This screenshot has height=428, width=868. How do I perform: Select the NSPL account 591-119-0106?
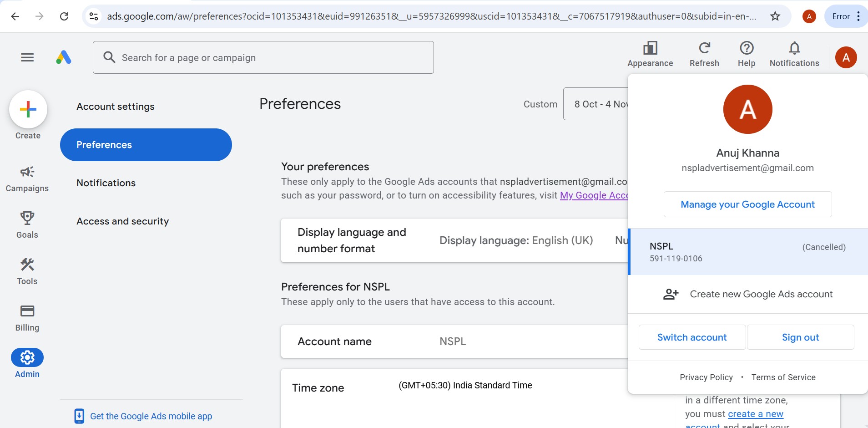point(748,252)
